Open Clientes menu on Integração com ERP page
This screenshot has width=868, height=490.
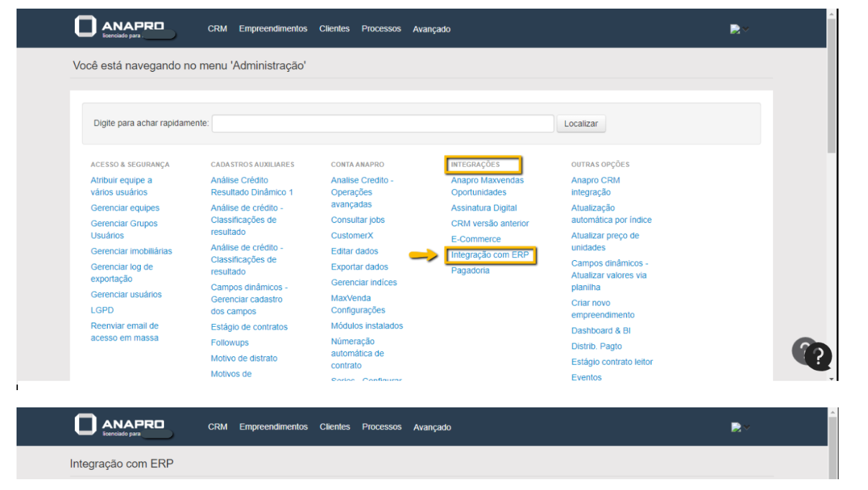coord(335,427)
